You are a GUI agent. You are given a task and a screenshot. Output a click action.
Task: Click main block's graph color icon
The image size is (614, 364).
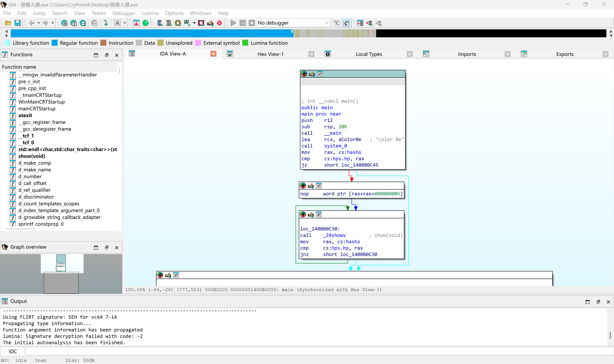click(x=304, y=74)
